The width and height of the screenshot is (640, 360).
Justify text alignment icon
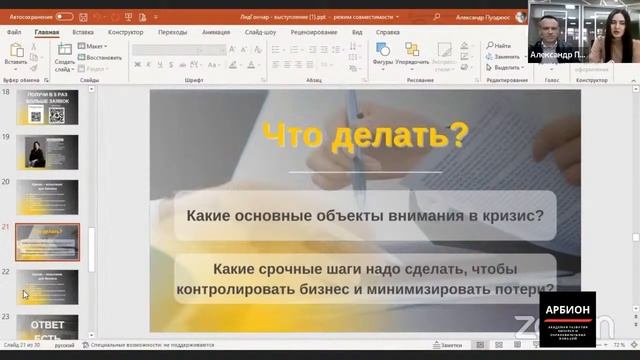310,65
